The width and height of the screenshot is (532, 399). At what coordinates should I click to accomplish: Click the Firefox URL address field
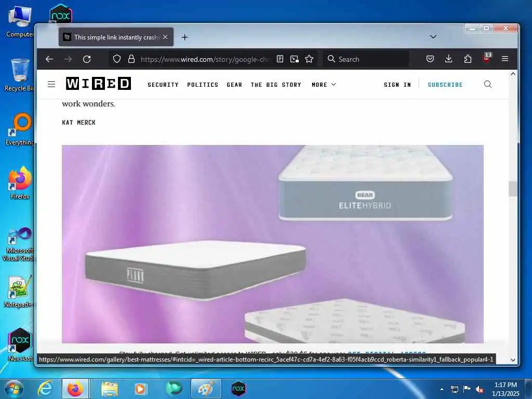pos(205,59)
